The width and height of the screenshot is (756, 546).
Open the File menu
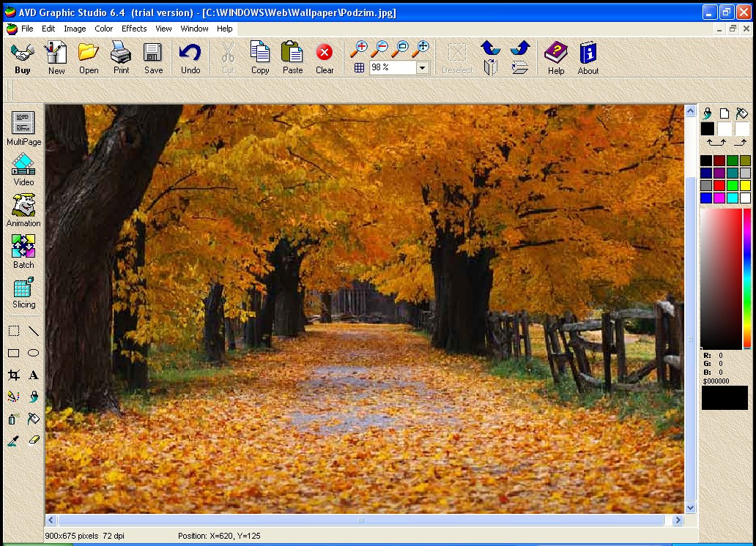pyautogui.click(x=27, y=29)
